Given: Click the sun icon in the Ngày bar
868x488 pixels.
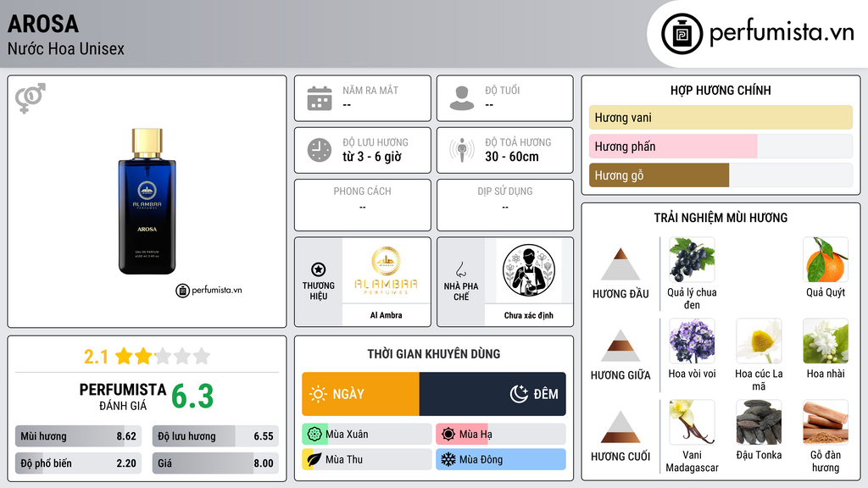Looking at the screenshot, I should (319, 394).
